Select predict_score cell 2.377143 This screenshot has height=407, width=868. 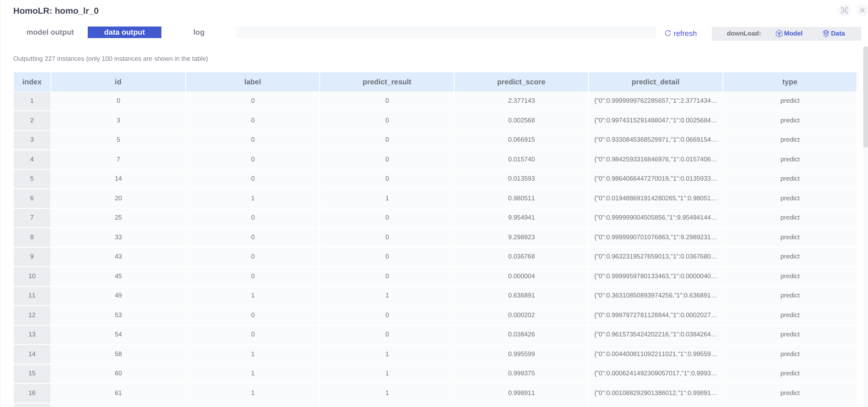521,101
